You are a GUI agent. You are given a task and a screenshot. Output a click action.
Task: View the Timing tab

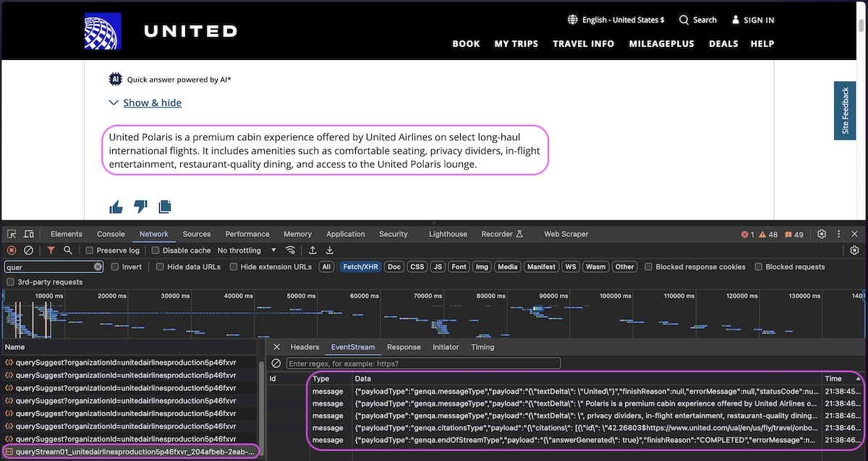click(x=482, y=347)
